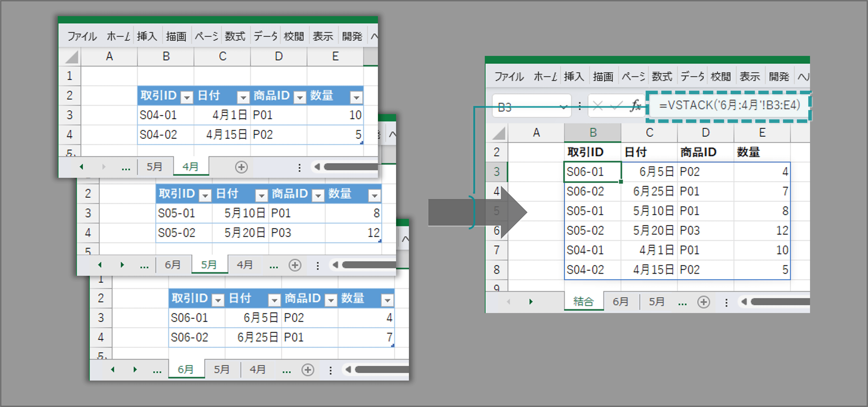Add new sheet in 4月 window
The width and height of the screenshot is (868, 407).
pos(241,167)
